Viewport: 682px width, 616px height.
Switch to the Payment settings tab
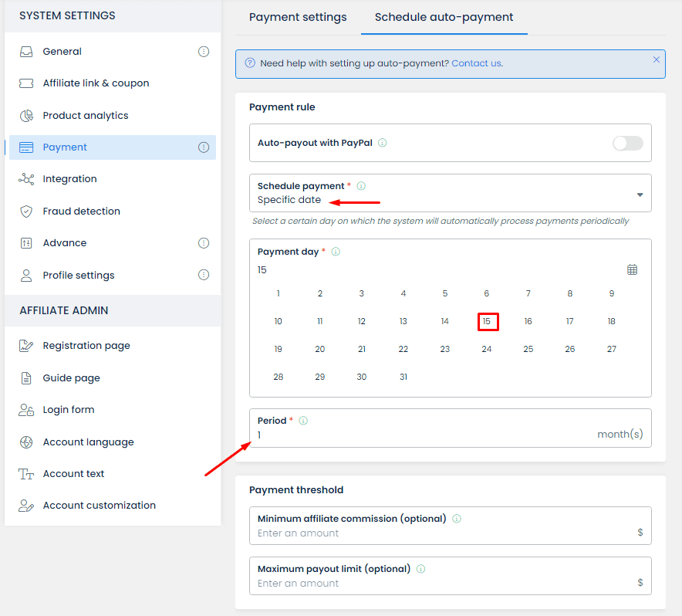tap(298, 17)
